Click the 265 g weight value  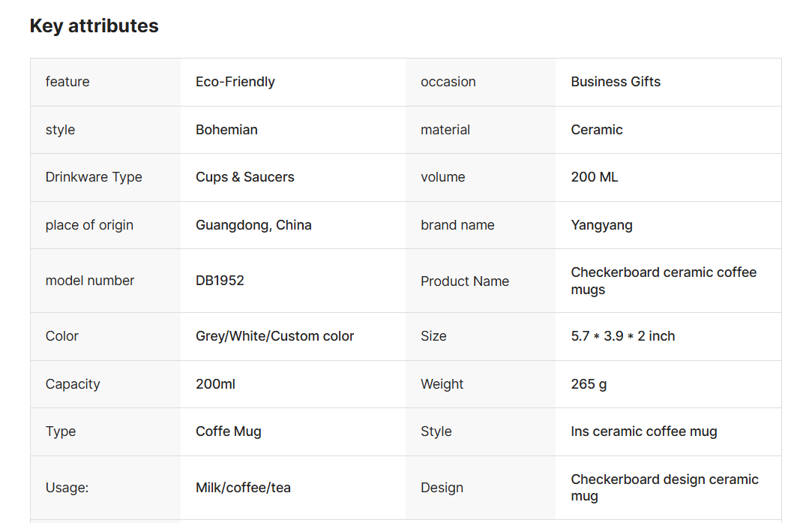(x=589, y=384)
